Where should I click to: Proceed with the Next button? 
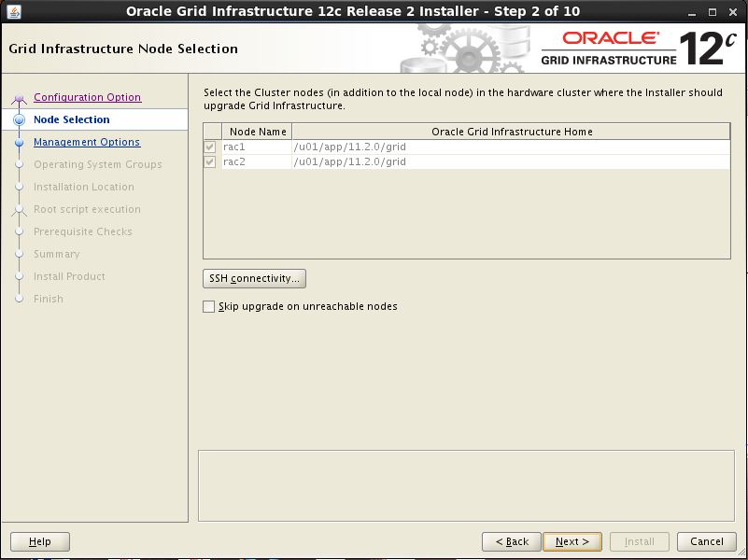coord(572,541)
